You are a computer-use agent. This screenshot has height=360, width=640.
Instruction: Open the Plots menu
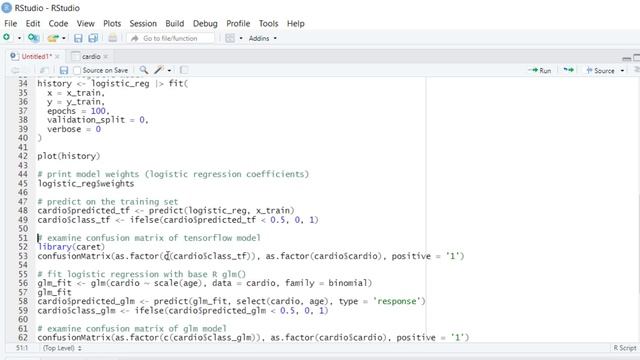click(x=112, y=24)
